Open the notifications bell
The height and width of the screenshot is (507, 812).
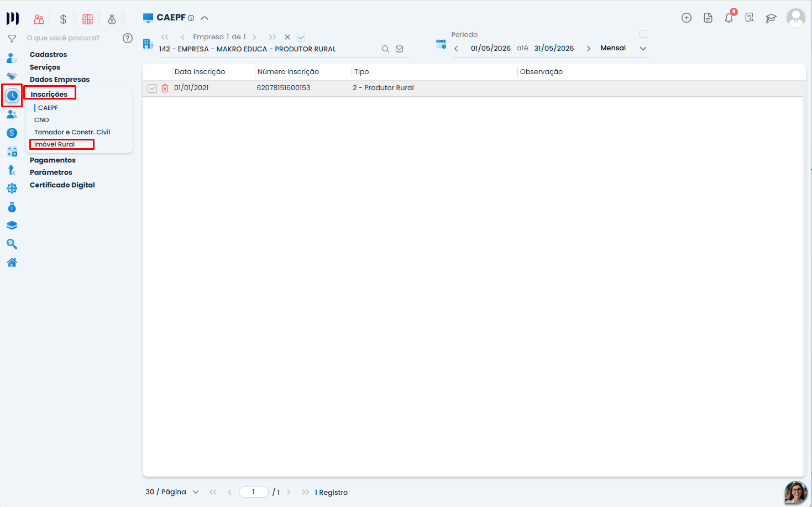pos(729,18)
